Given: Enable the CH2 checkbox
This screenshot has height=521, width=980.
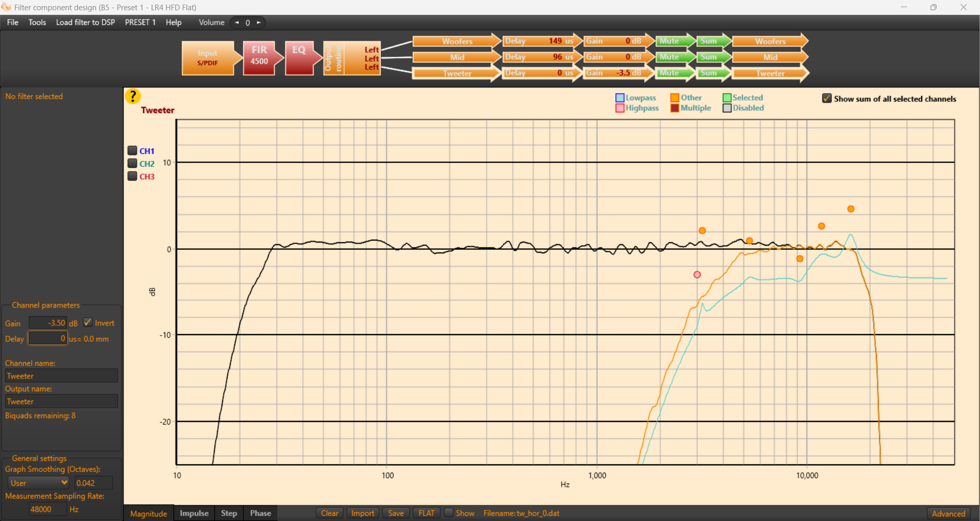Looking at the screenshot, I should pyautogui.click(x=132, y=163).
